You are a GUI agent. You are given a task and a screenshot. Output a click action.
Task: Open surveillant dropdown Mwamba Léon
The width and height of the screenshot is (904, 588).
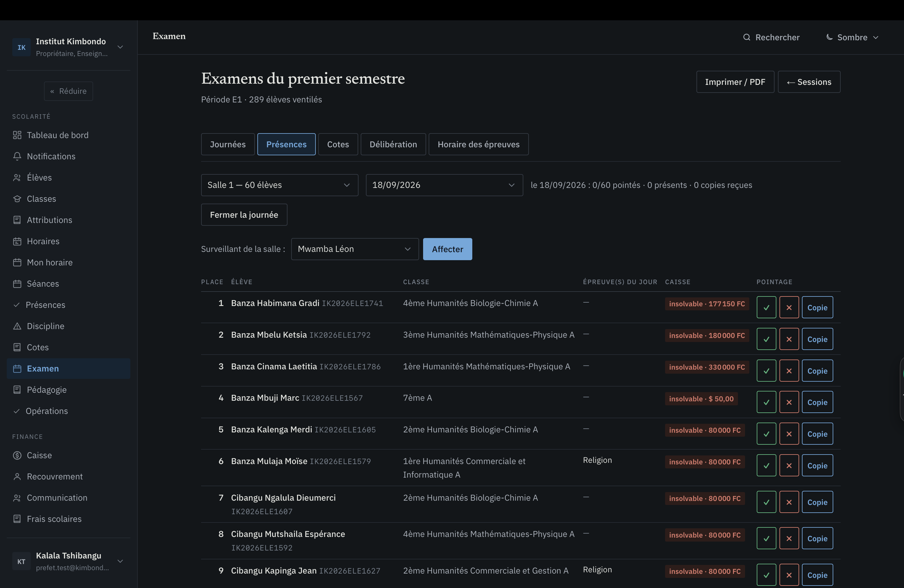coord(355,249)
